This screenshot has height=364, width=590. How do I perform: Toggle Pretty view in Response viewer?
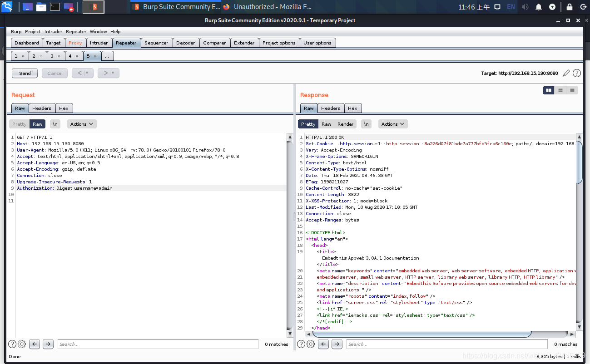click(308, 124)
